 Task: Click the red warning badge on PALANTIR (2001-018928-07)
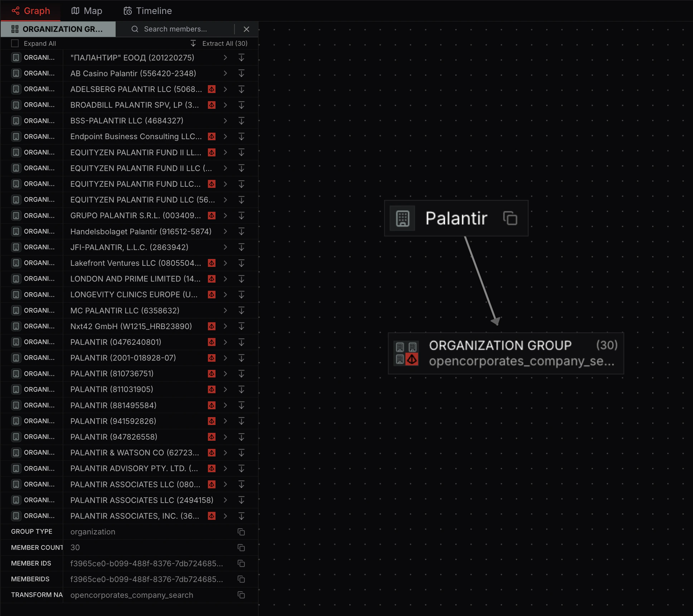212,358
